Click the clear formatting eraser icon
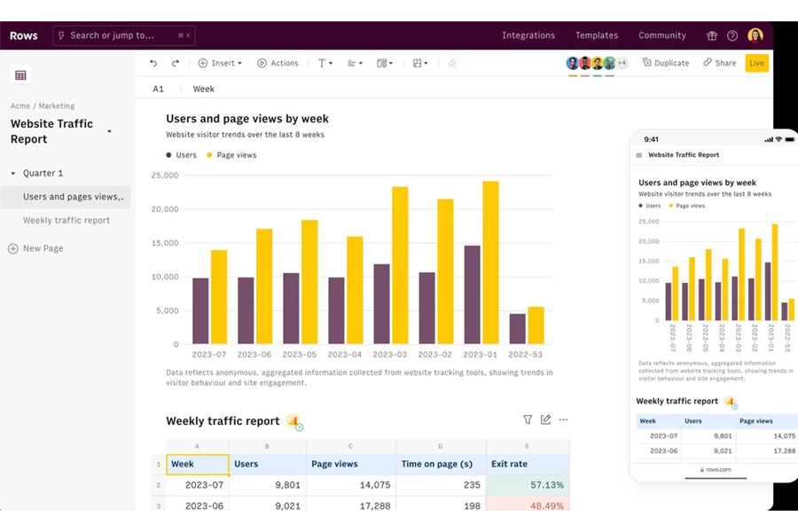The width and height of the screenshot is (798, 532). coord(452,63)
